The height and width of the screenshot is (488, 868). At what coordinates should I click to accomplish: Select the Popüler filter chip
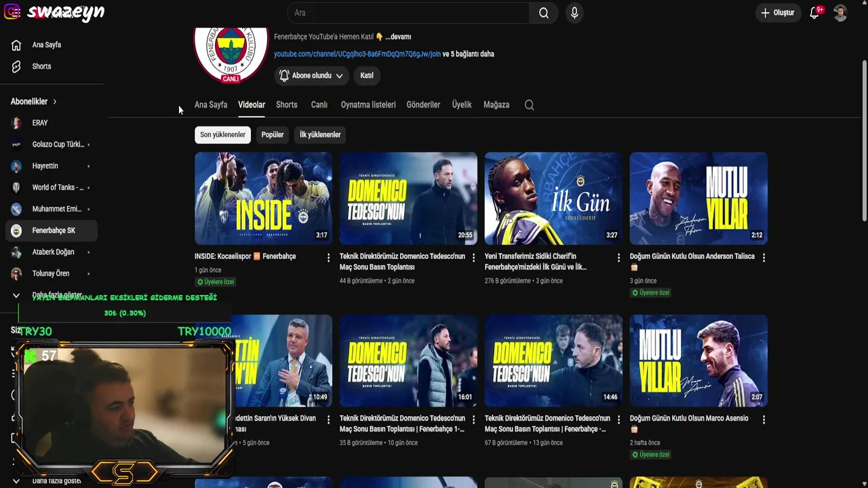(273, 135)
